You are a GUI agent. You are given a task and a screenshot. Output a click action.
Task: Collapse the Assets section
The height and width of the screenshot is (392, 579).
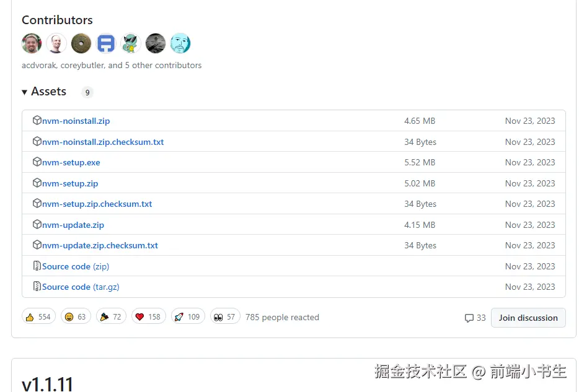pyautogui.click(x=44, y=92)
